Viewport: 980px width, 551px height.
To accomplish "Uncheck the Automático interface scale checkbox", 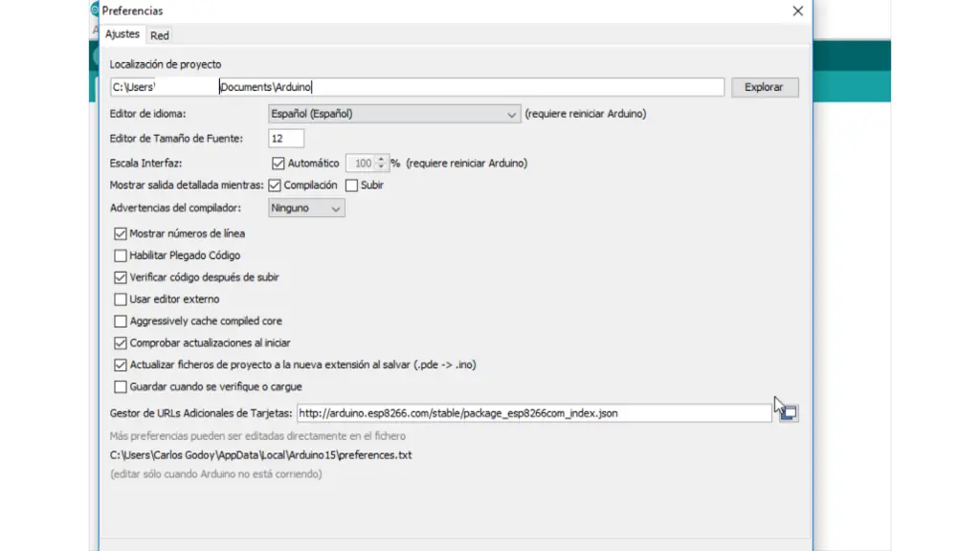I will pos(278,163).
